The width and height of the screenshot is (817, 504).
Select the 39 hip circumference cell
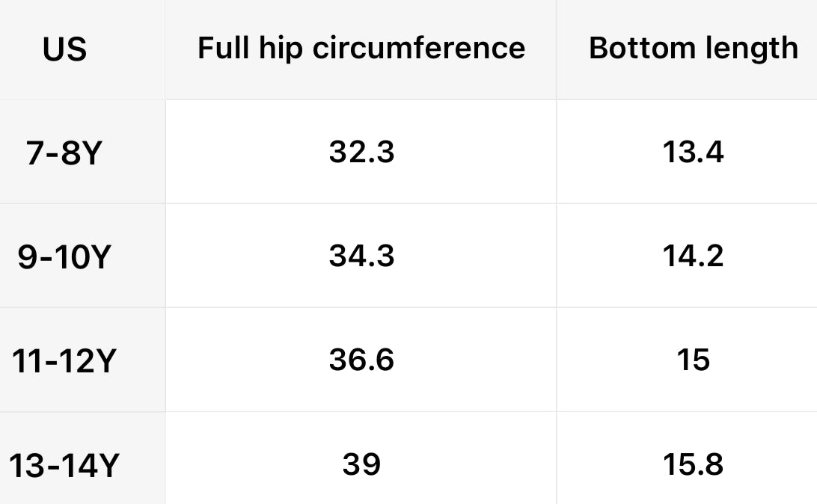(361, 465)
